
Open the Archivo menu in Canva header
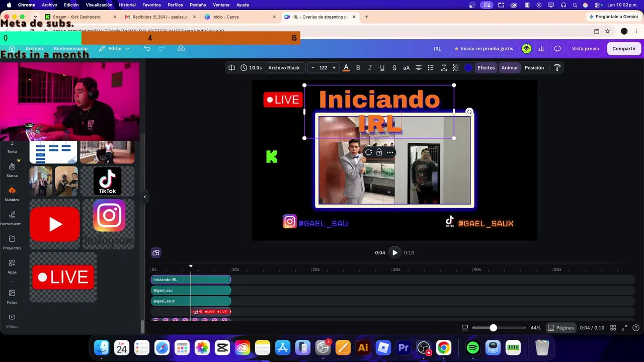(34, 49)
